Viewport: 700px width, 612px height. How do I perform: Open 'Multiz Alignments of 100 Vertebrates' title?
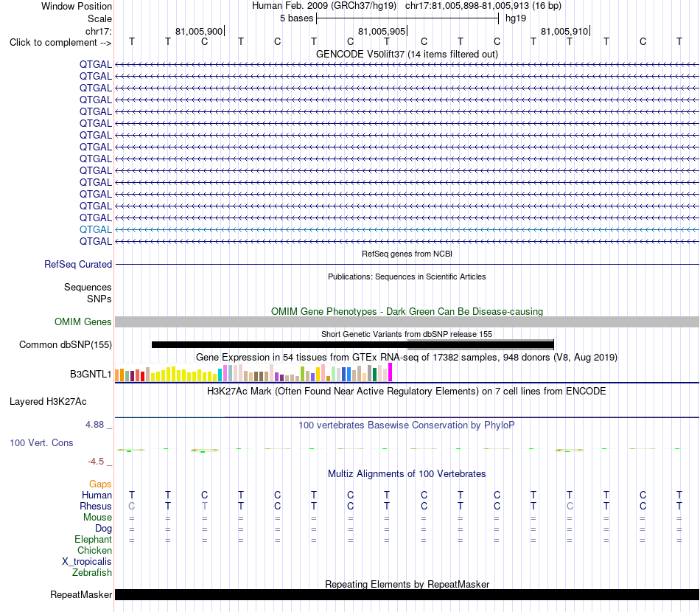[x=407, y=474]
